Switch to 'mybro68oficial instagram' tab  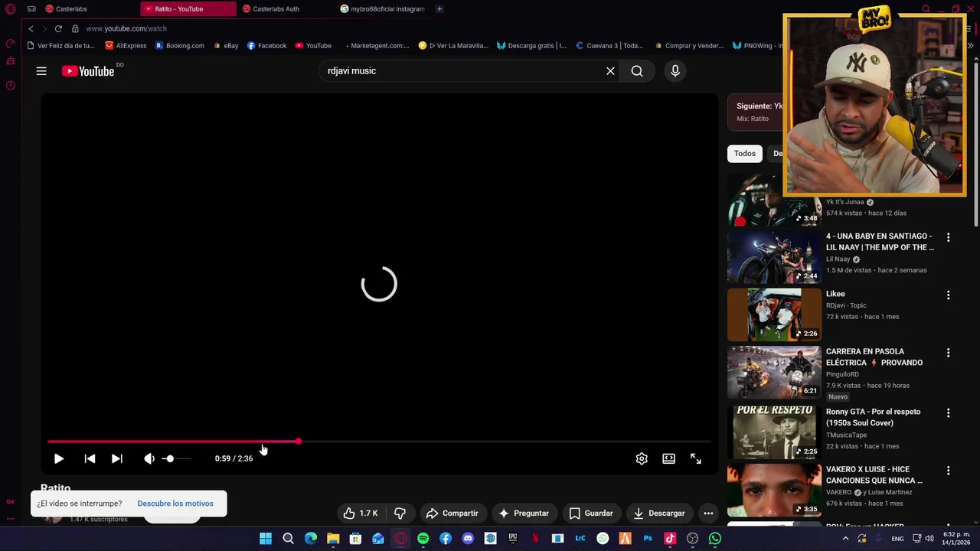[x=383, y=9]
